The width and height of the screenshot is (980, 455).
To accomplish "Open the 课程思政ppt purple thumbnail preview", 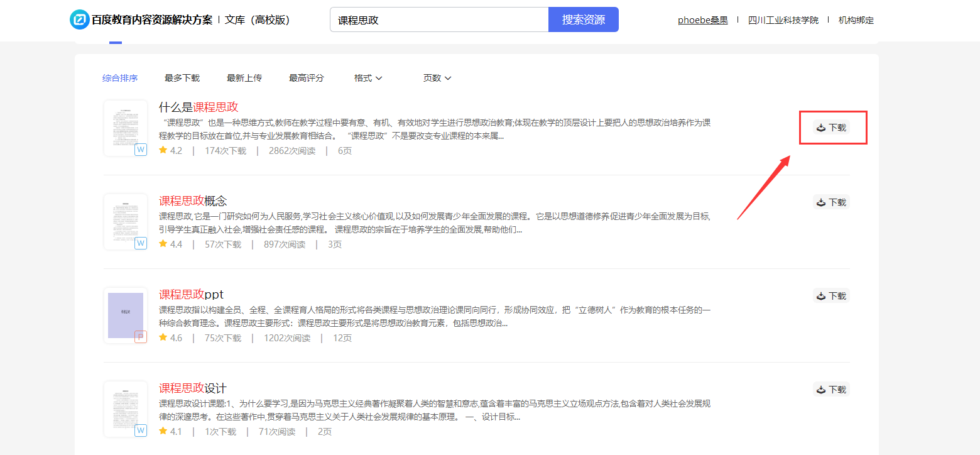I will 126,315.
